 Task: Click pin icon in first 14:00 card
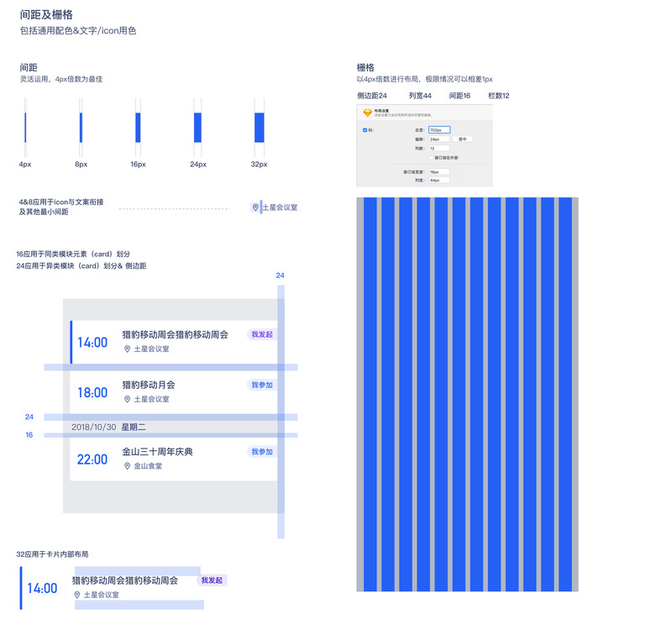pyautogui.click(x=128, y=349)
